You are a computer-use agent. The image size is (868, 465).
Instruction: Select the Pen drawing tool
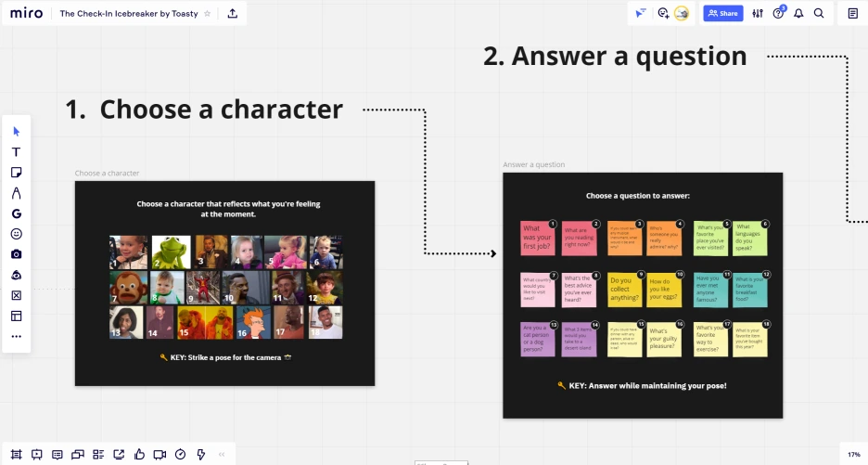point(16,193)
